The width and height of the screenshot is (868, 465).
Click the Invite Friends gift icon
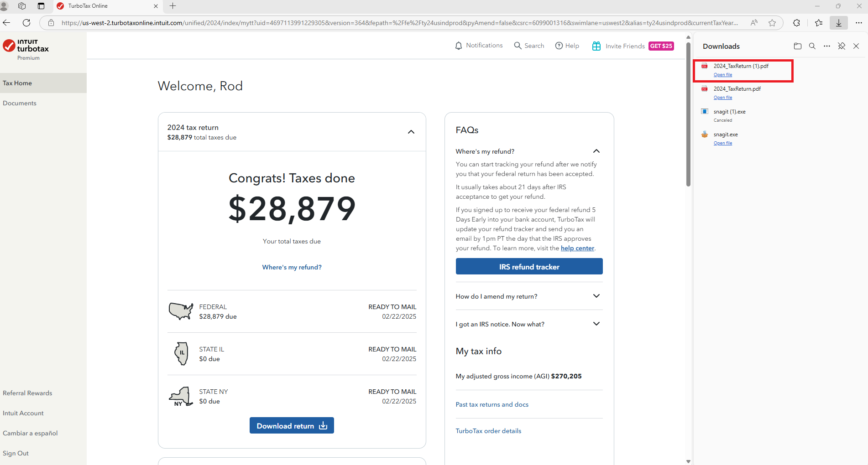pyautogui.click(x=596, y=46)
